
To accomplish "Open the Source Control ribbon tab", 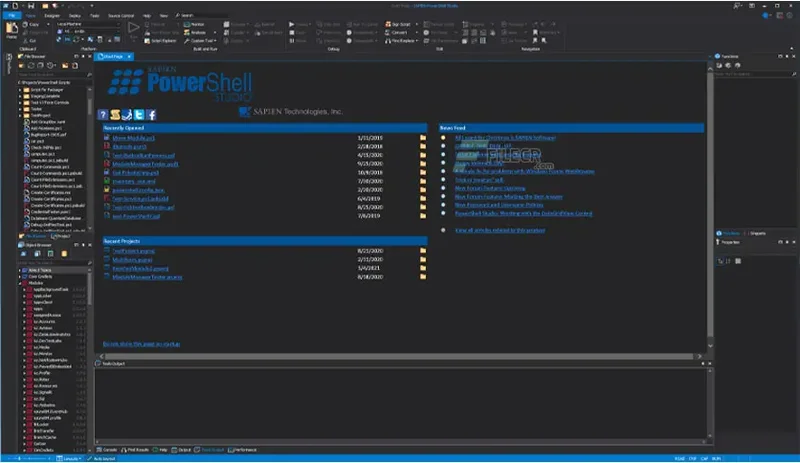I will point(121,16).
